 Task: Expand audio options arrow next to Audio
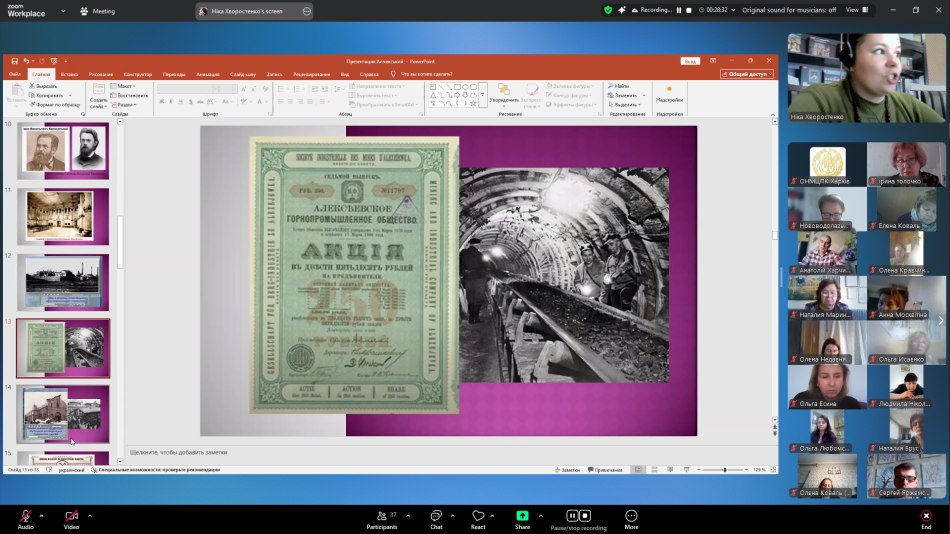[x=44, y=516]
